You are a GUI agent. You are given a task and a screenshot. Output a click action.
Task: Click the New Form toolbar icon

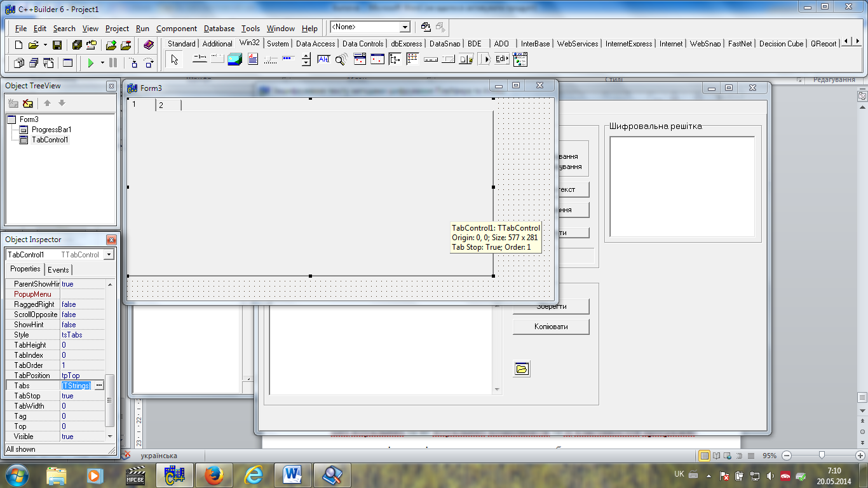click(67, 63)
